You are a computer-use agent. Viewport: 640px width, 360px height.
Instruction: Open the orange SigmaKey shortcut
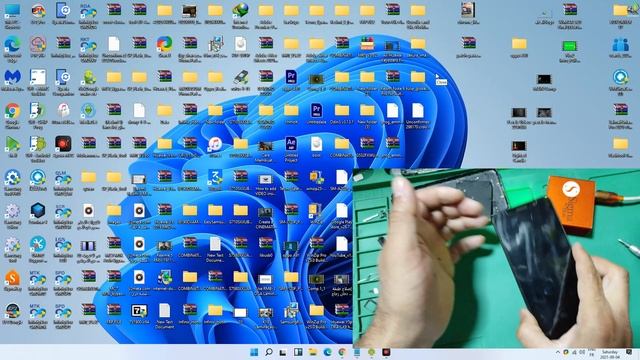[x=12, y=278]
